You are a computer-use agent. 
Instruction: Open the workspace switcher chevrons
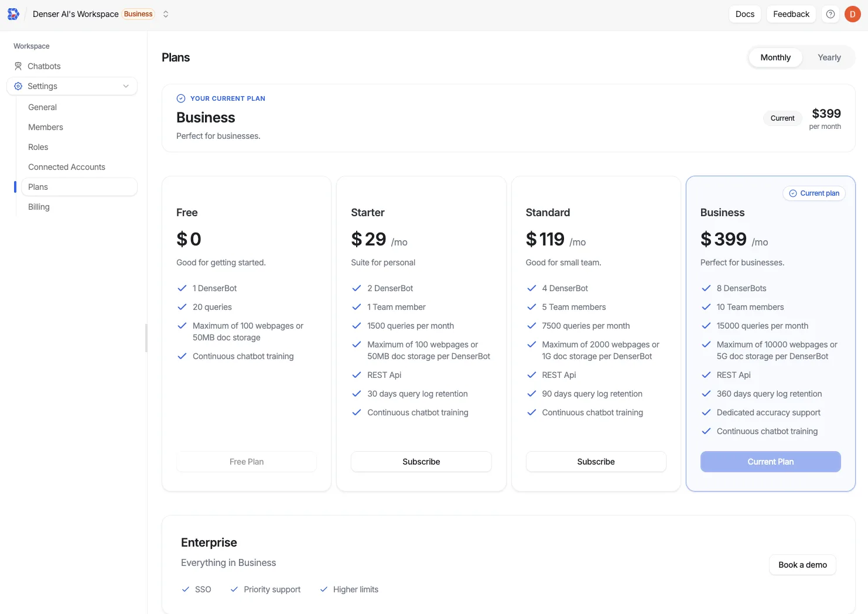click(166, 14)
